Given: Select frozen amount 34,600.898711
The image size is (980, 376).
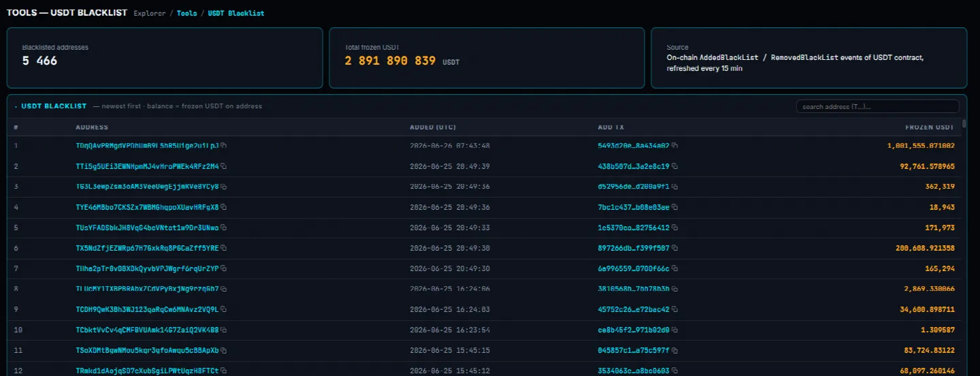Looking at the screenshot, I should click(x=927, y=309).
